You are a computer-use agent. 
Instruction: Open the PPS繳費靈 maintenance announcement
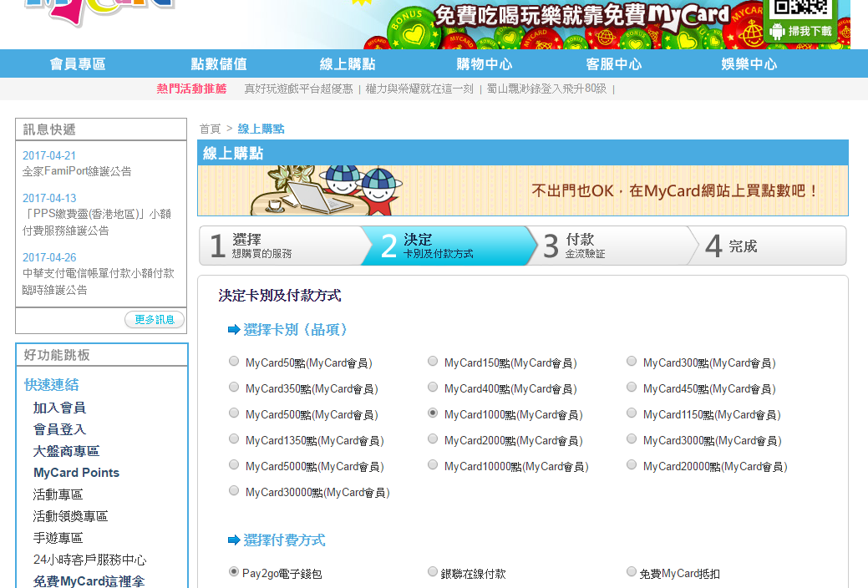[97, 222]
